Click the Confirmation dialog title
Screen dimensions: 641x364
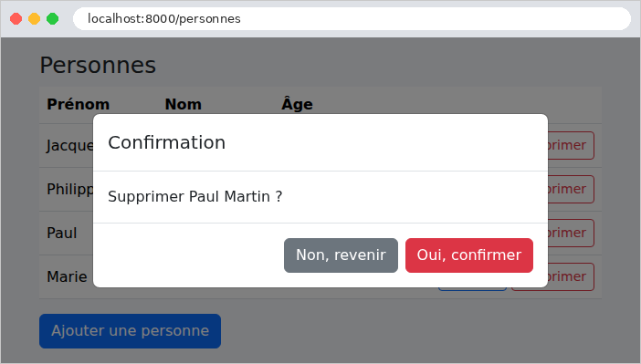(x=167, y=142)
